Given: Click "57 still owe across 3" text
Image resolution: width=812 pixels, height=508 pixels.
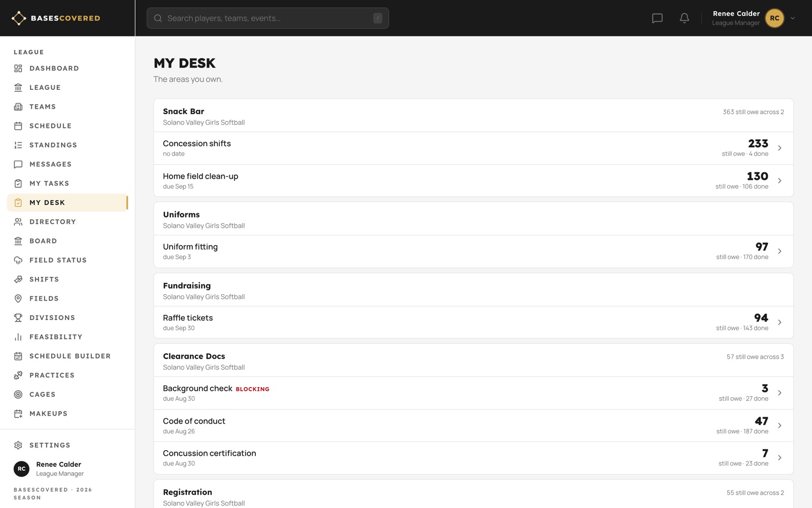Looking at the screenshot, I should pyautogui.click(x=755, y=357).
